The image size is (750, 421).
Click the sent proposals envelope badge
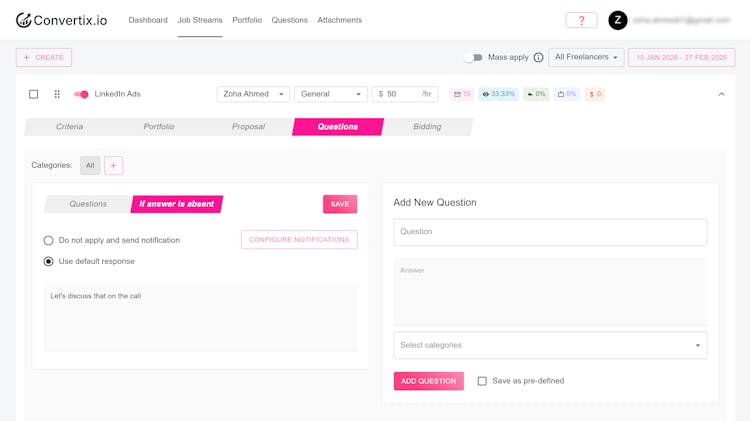pos(462,94)
